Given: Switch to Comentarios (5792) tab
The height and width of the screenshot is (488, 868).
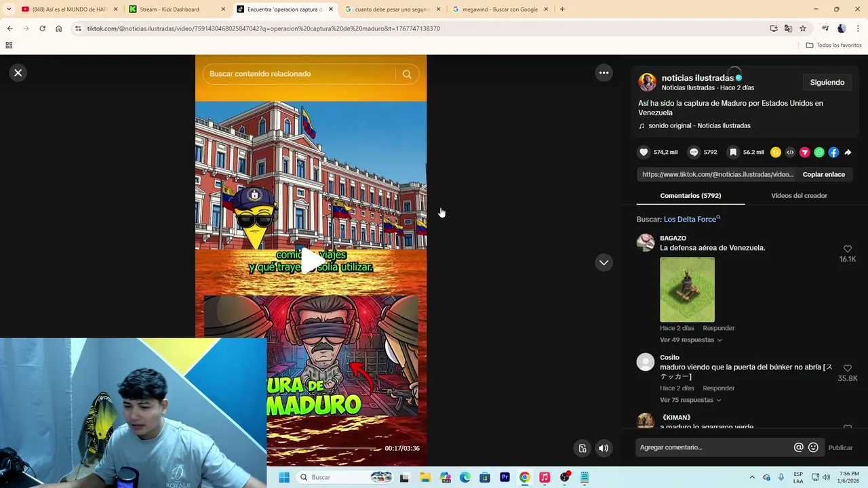Looking at the screenshot, I should [x=690, y=196].
